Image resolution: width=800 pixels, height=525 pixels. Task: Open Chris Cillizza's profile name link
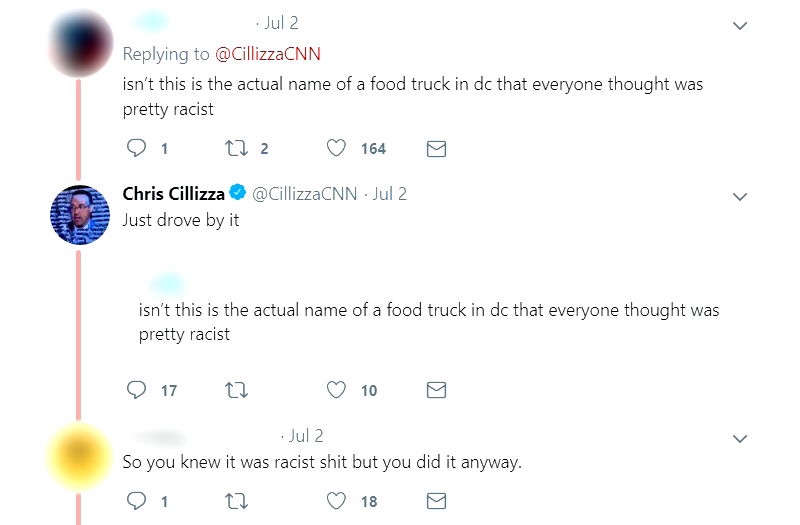[173, 194]
